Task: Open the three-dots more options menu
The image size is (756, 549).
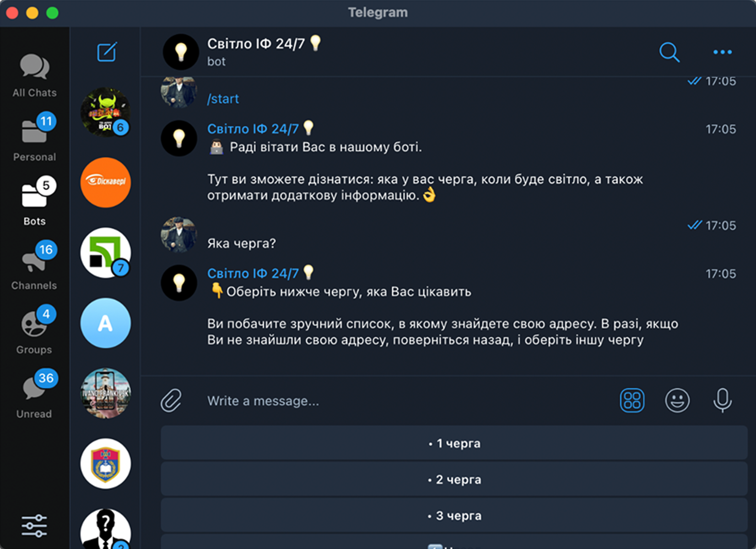Action: pos(722,52)
